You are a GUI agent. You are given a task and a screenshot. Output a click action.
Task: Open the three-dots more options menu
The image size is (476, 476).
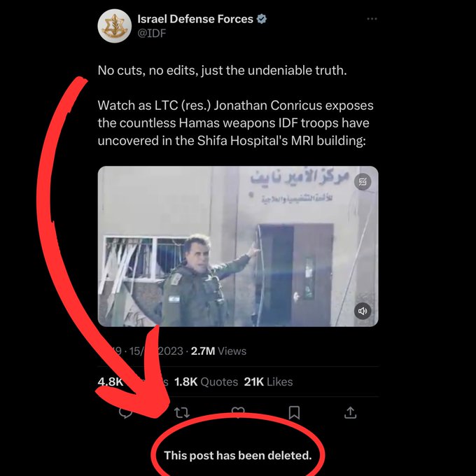click(372, 19)
